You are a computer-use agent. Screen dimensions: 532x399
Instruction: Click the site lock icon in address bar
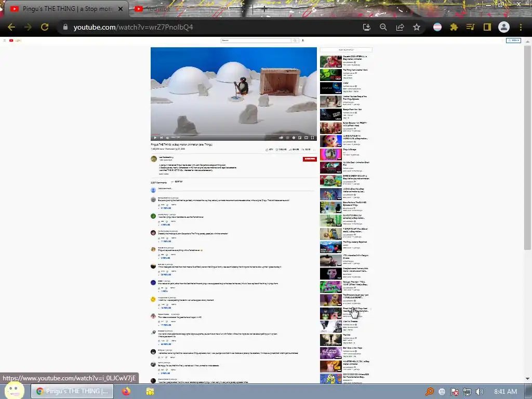(x=65, y=27)
